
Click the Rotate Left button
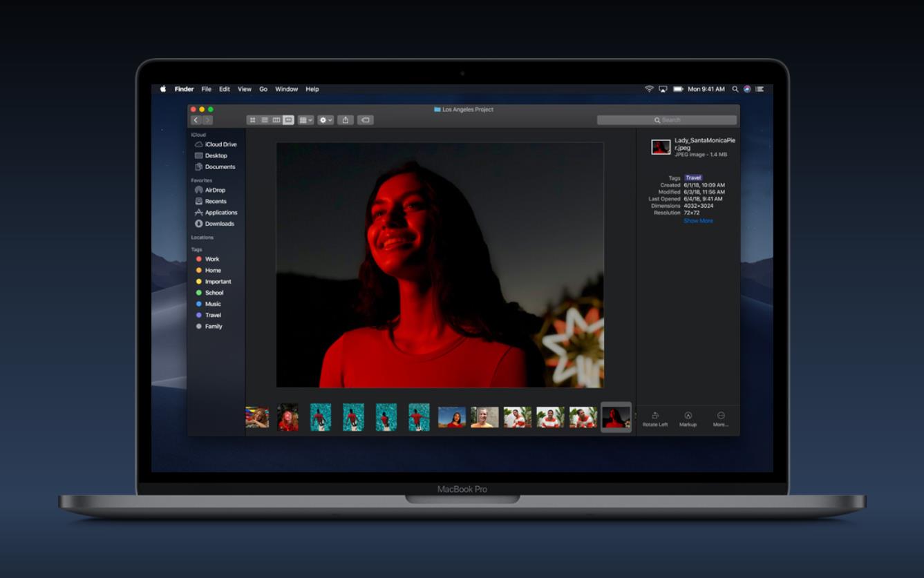[x=655, y=419]
